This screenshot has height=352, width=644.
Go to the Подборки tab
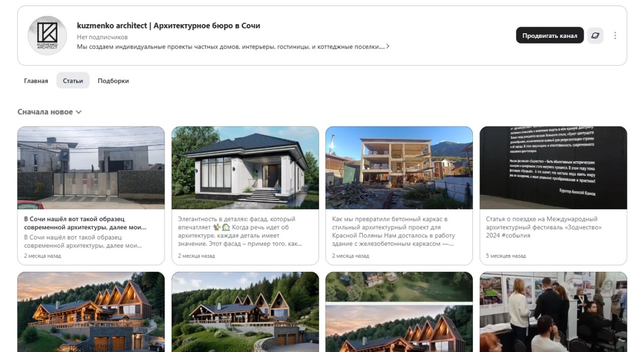113,81
